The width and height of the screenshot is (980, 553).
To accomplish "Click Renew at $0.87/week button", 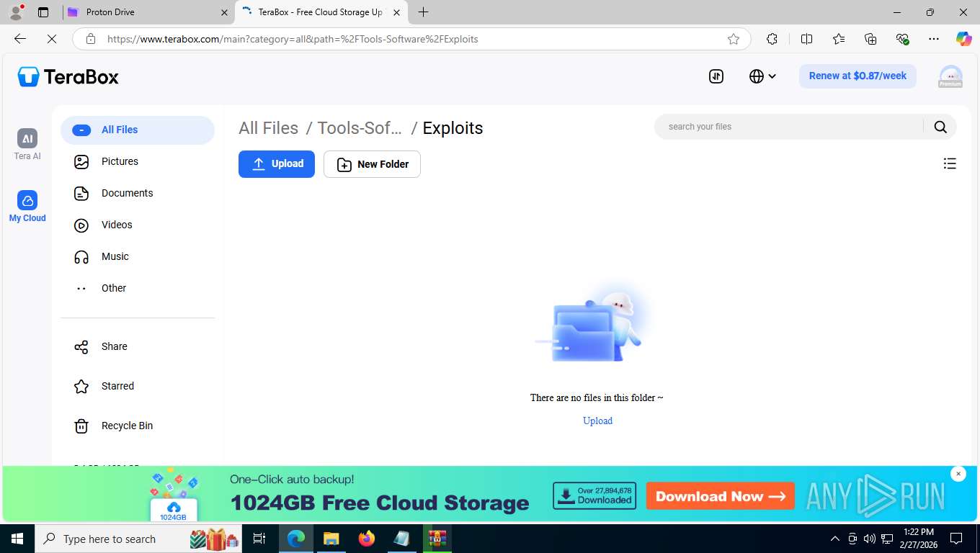I will pos(857,76).
